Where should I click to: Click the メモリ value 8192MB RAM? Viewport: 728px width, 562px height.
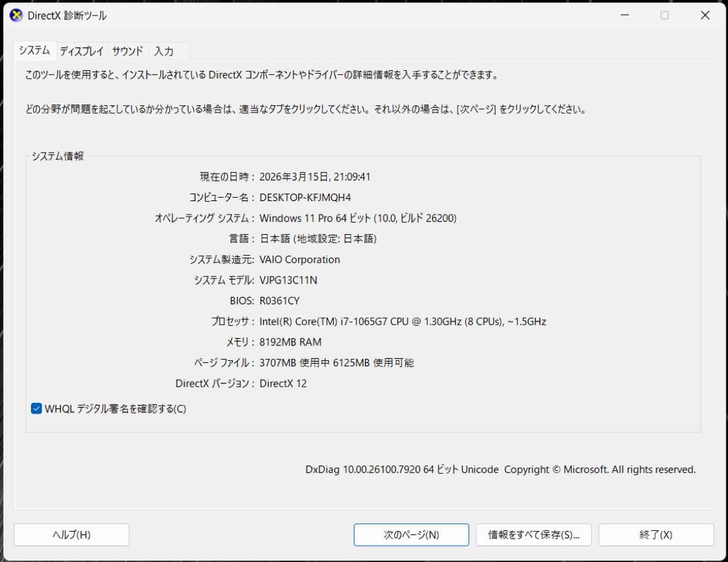(291, 342)
